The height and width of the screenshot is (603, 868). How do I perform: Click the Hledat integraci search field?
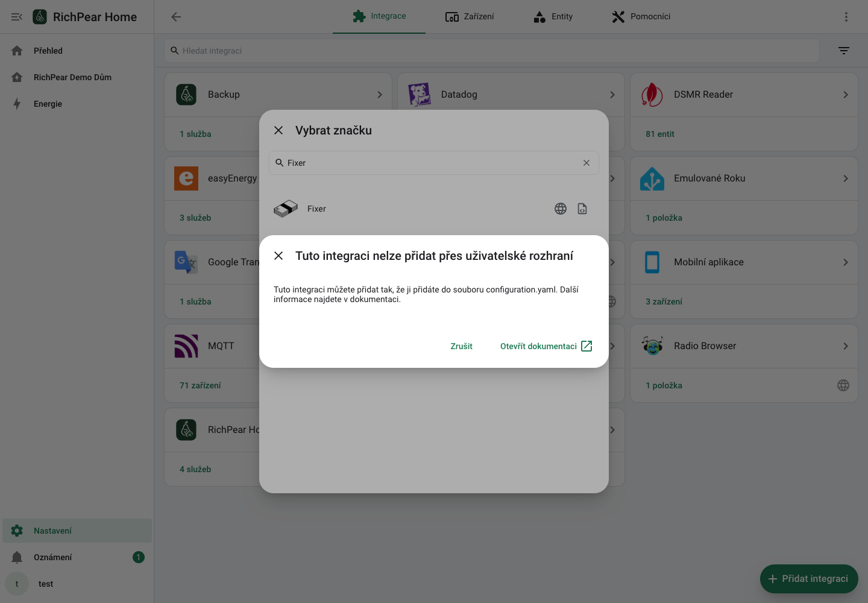tap(492, 51)
